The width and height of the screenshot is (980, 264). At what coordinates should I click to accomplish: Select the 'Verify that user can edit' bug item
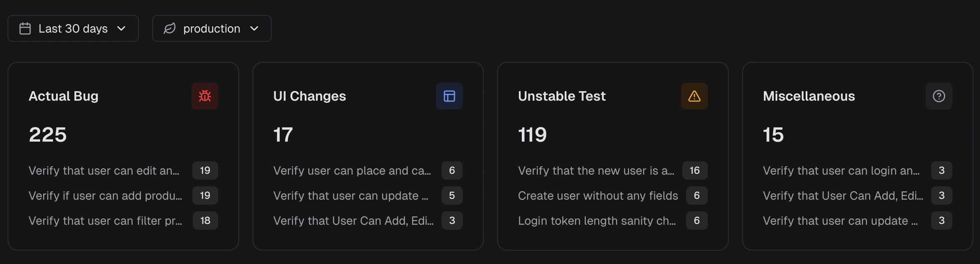(105, 170)
